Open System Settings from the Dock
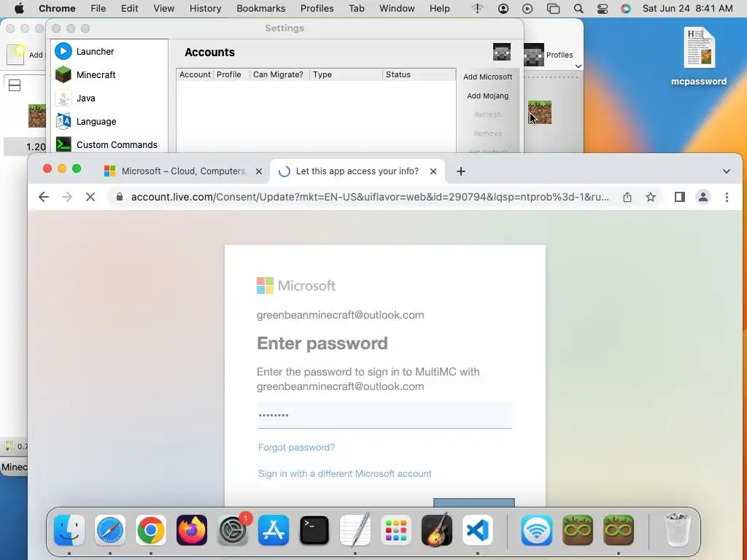Image resolution: width=747 pixels, height=560 pixels. point(233,530)
